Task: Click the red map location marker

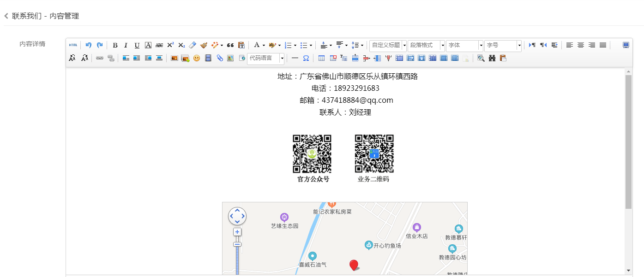Action: [x=354, y=265]
